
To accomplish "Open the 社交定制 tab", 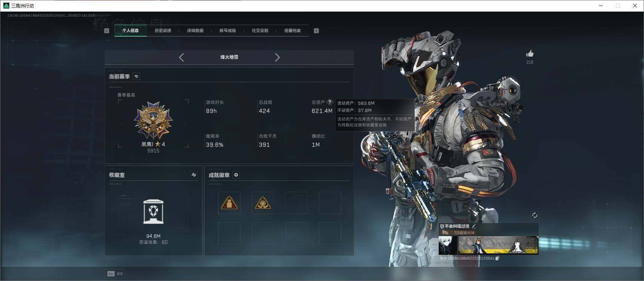I will 260,31.
